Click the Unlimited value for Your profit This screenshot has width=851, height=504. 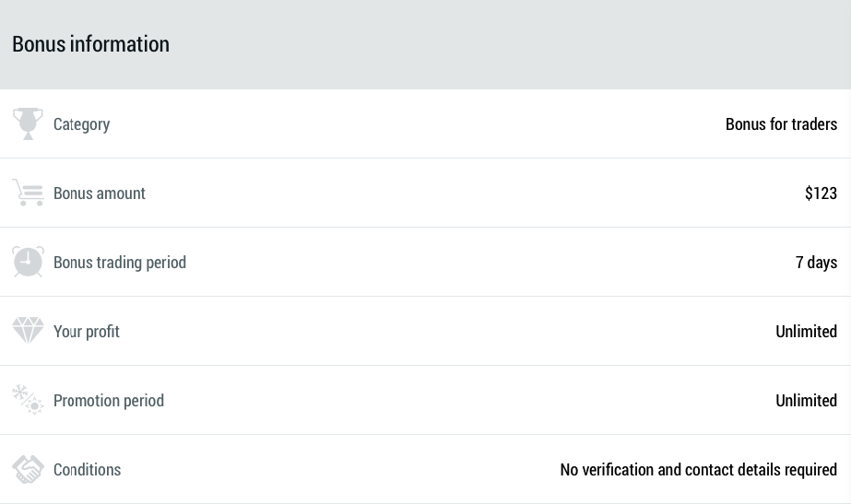point(806,332)
